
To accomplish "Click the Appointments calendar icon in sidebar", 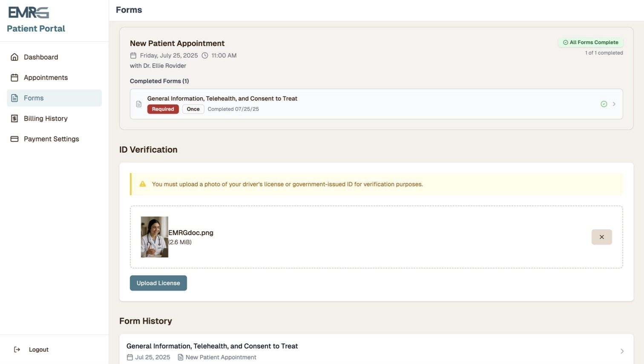I will (x=14, y=78).
